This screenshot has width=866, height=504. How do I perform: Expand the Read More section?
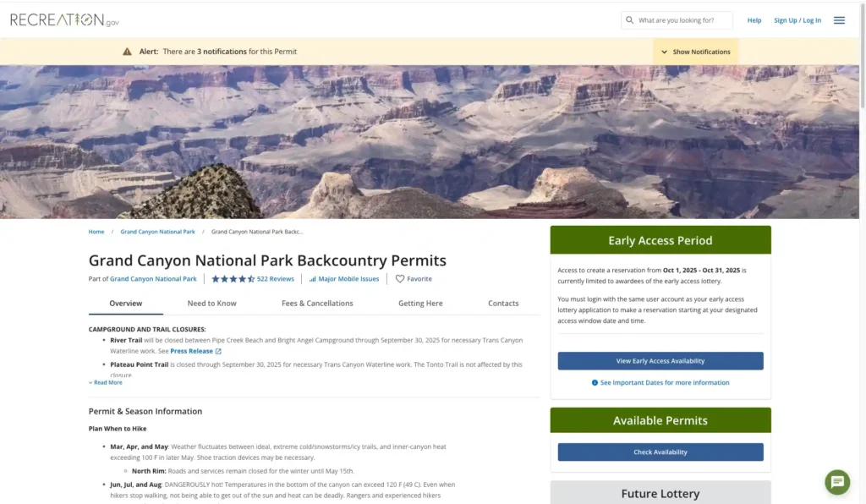(x=106, y=382)
